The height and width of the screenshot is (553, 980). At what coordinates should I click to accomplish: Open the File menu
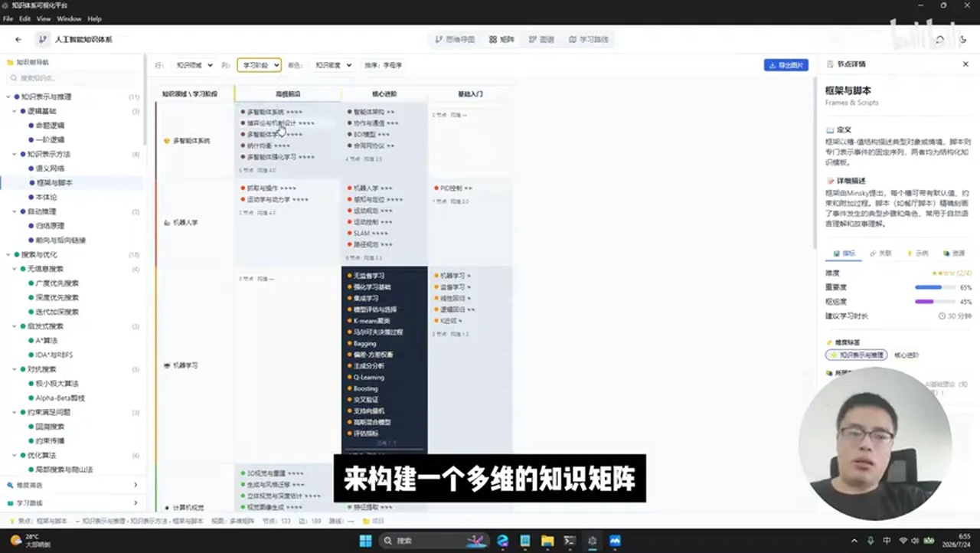click(x=8, y=18)
